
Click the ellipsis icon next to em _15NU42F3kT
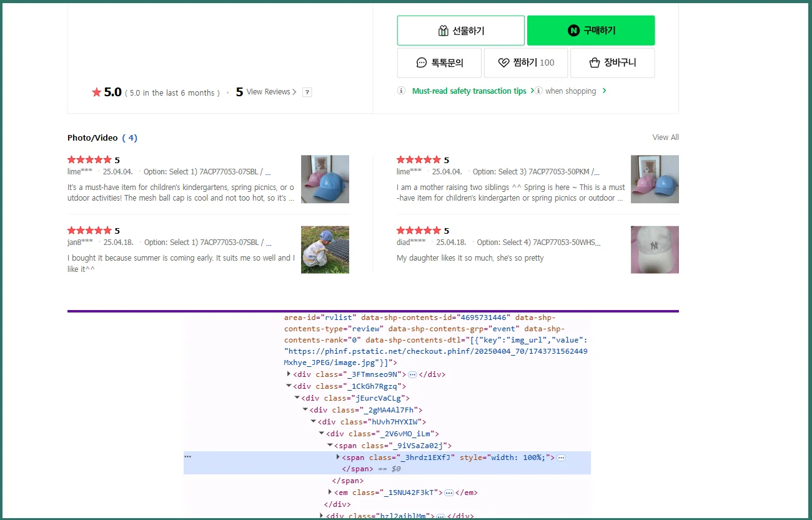449,492
